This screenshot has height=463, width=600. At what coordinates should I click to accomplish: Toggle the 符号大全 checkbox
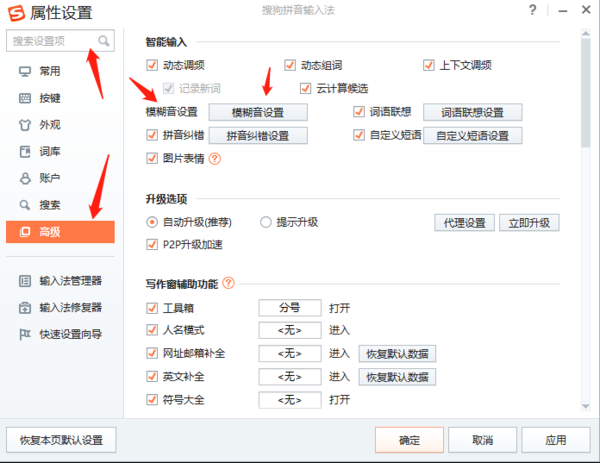tap(152, 400)
